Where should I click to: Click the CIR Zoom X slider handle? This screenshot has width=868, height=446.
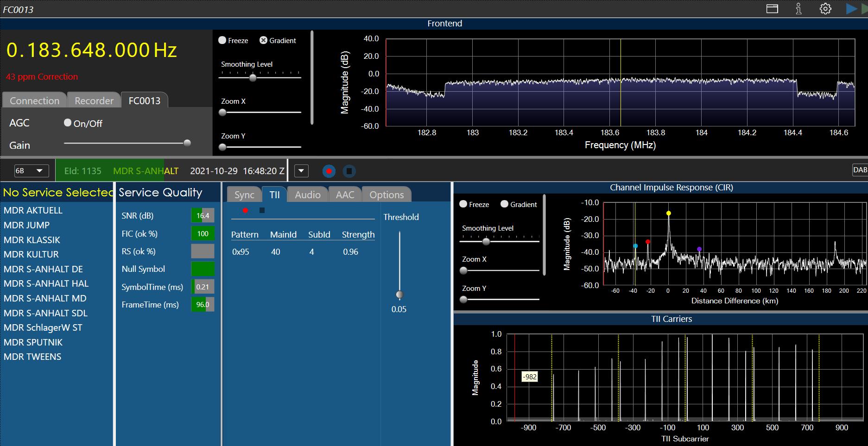click(463, 270)
